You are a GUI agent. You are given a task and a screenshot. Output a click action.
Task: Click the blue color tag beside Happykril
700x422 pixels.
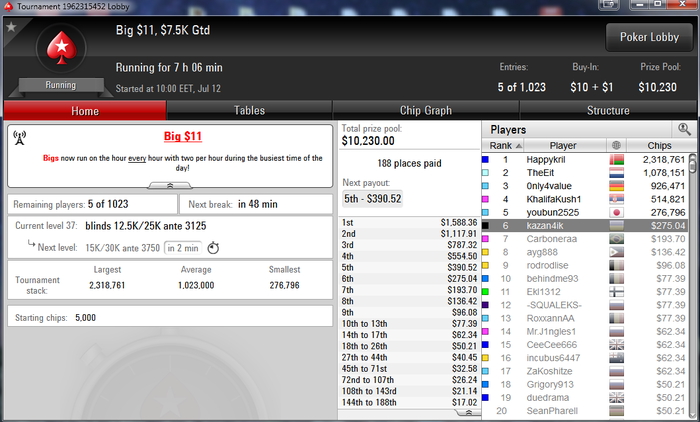point(485,159)
